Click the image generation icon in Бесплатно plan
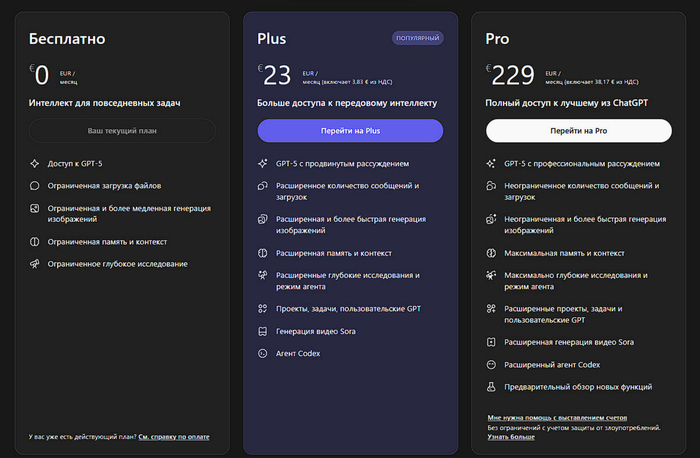 coord(34,208)
